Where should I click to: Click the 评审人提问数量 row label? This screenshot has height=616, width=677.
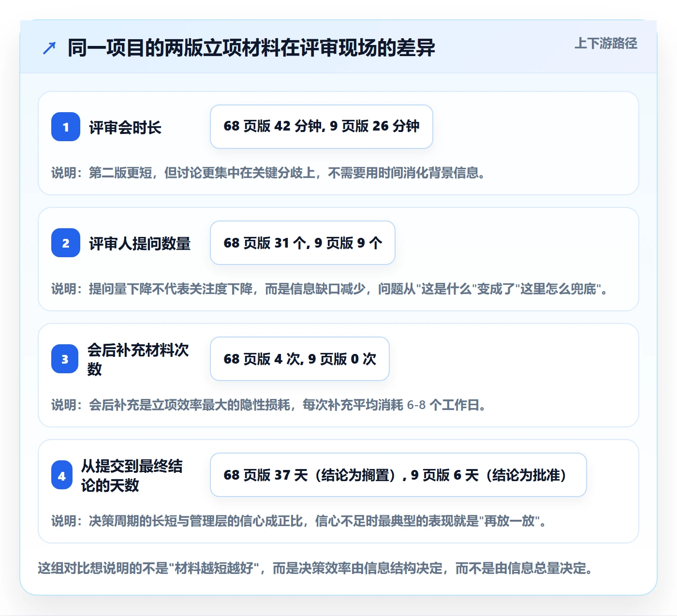pos(140,243)
